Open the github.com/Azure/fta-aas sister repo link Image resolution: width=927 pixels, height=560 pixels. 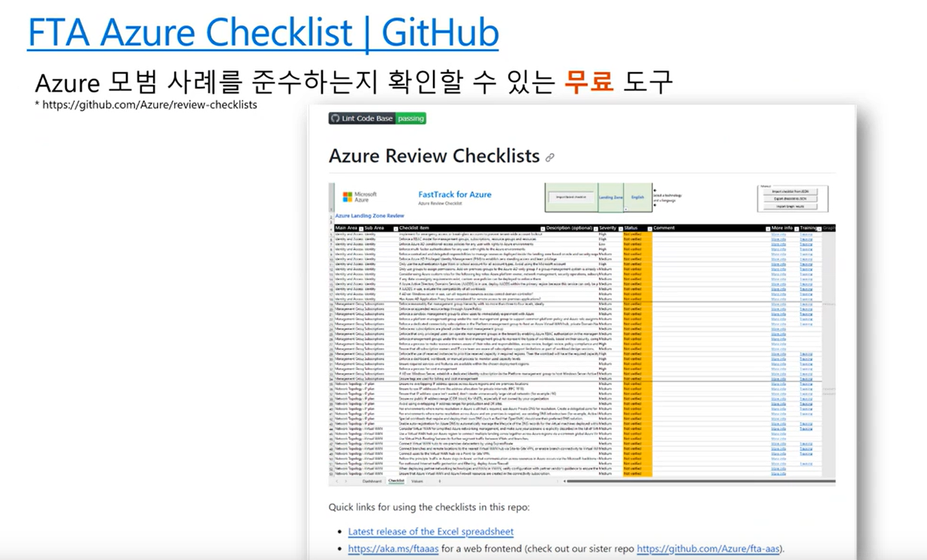point(709,549)
